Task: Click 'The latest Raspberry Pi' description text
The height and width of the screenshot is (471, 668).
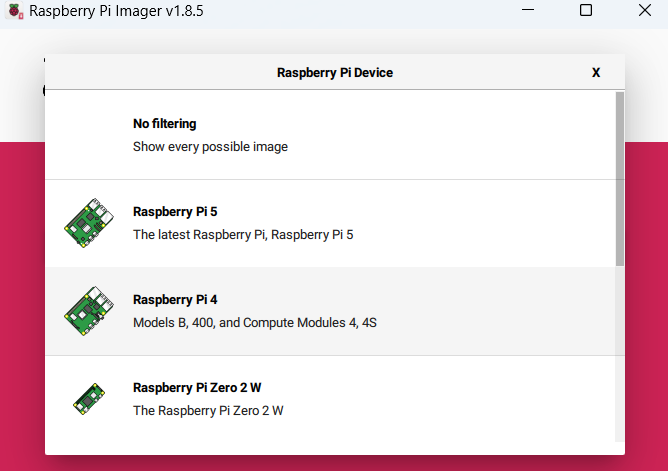Action: 243,235
